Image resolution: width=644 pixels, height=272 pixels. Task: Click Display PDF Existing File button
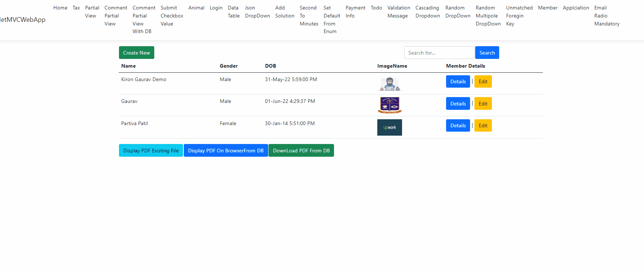pos(151,151)
